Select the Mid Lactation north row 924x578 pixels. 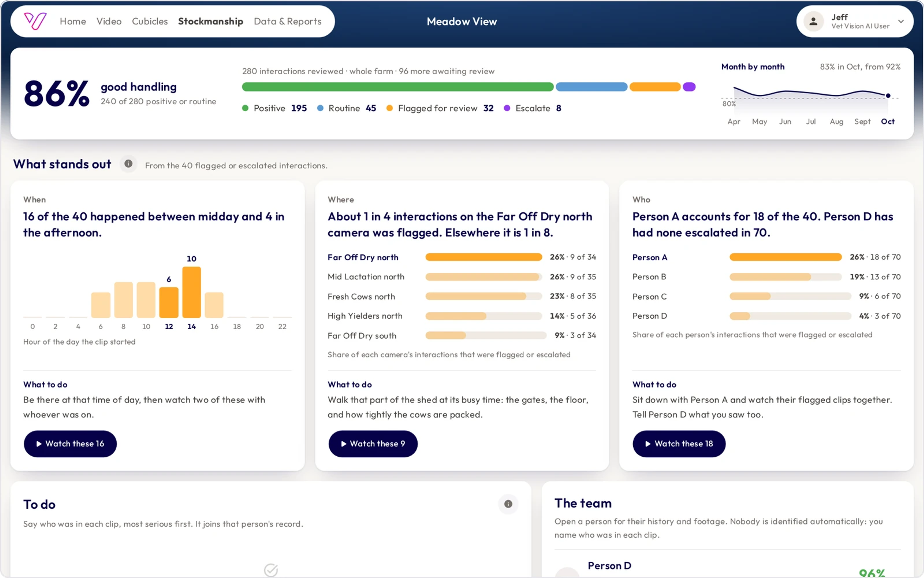(462, 277)
